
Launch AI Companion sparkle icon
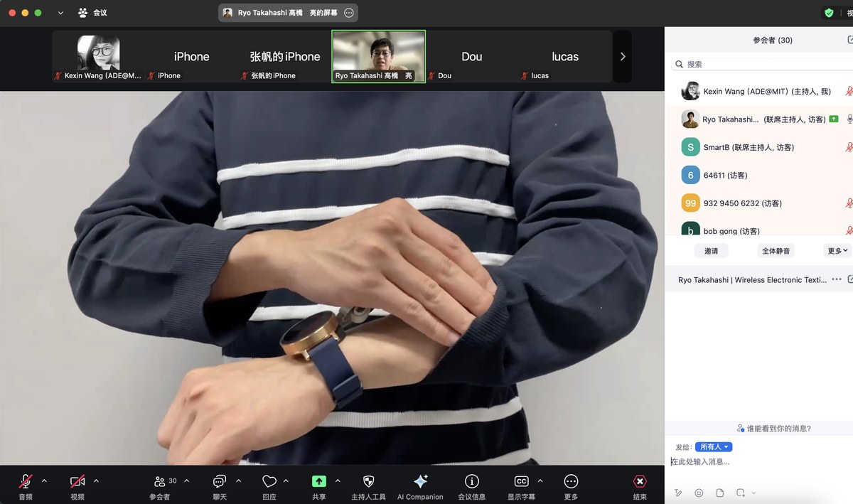coord(420,481)
